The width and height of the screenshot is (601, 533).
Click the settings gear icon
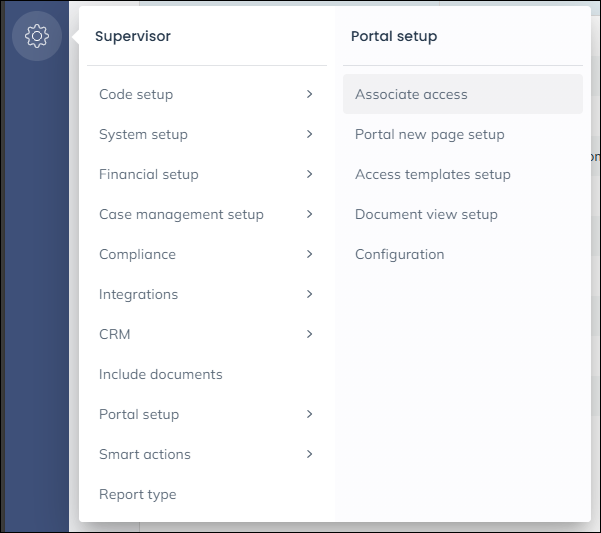pyautogui.click(x=37, y=37)
